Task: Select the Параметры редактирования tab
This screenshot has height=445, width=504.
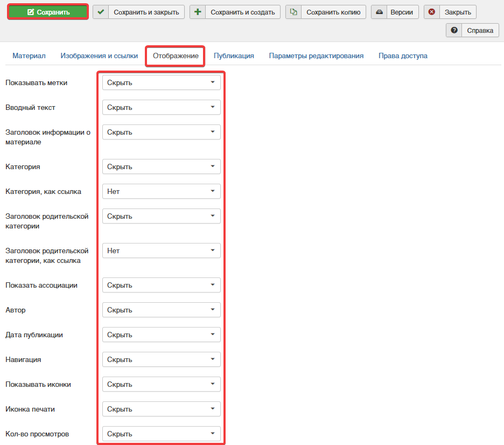Action: tap(316, 55)
